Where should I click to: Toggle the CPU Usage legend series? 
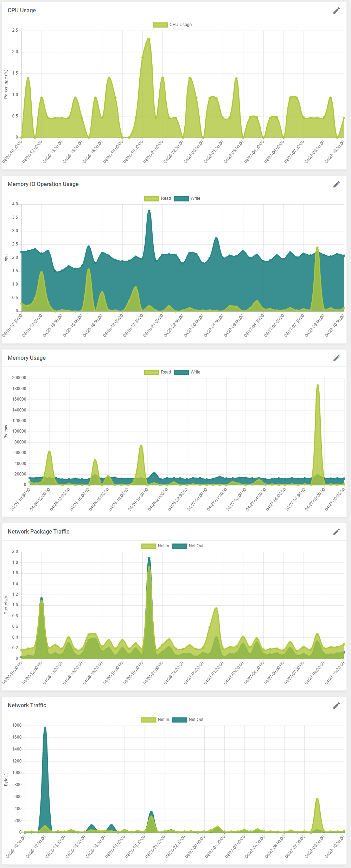click(172, 25)
